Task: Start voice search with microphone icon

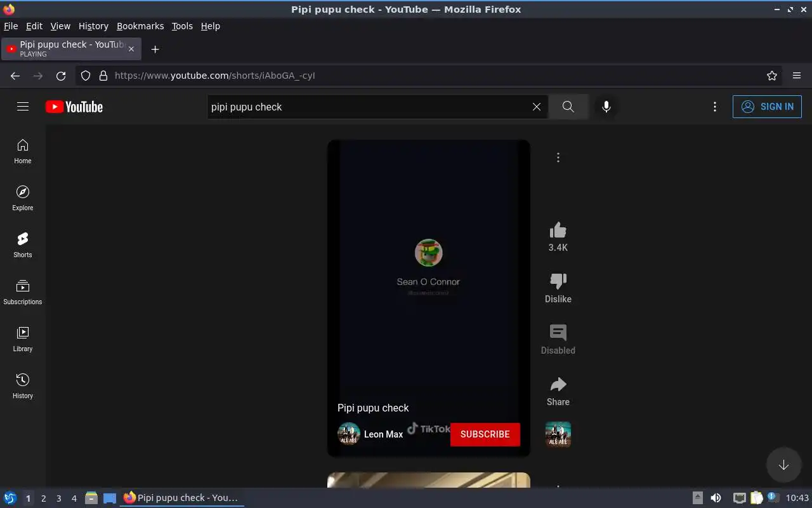Action: [x=606, y=107]
